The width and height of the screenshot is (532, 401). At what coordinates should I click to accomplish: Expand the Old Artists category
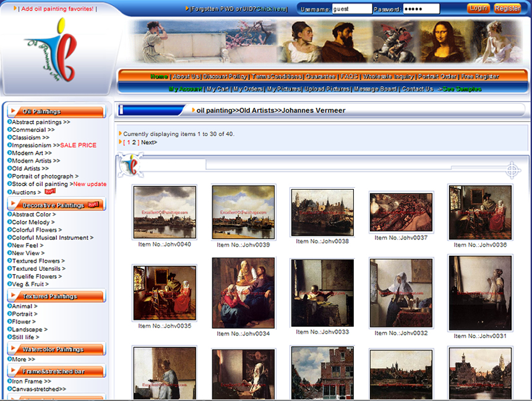[30, 169]
